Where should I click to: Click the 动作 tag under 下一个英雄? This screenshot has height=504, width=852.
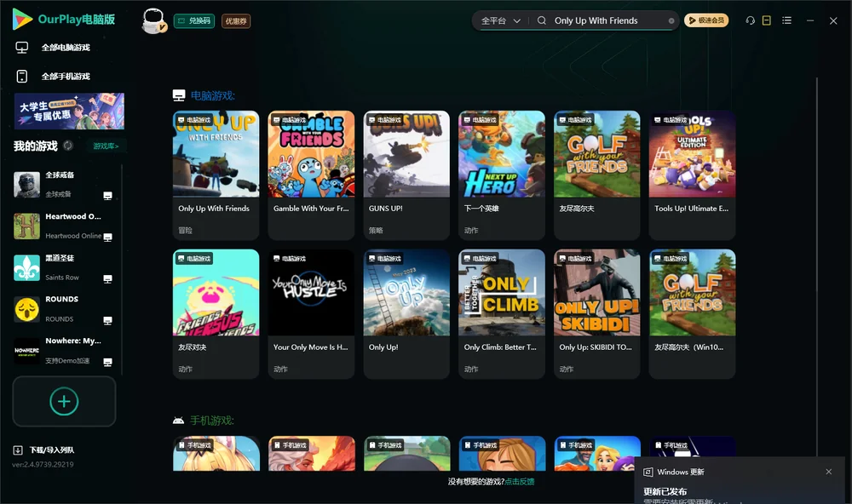[x=471, y=230]
